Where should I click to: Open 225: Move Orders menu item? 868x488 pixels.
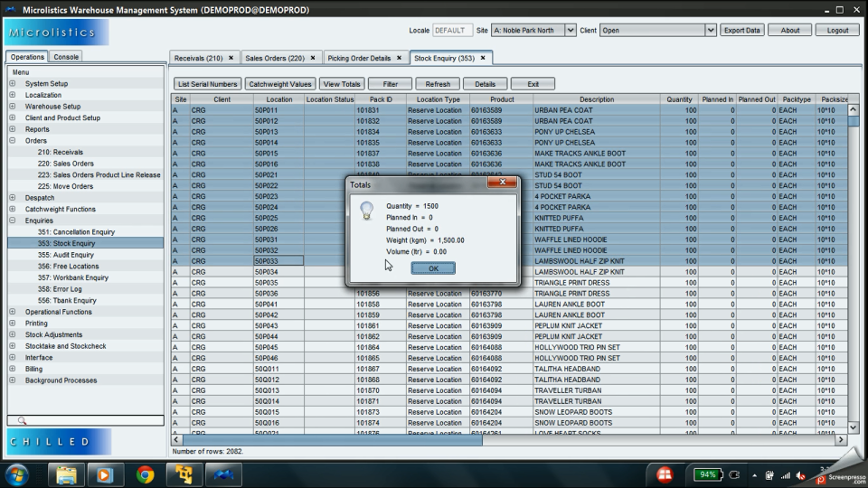click(x=65, y=186)
